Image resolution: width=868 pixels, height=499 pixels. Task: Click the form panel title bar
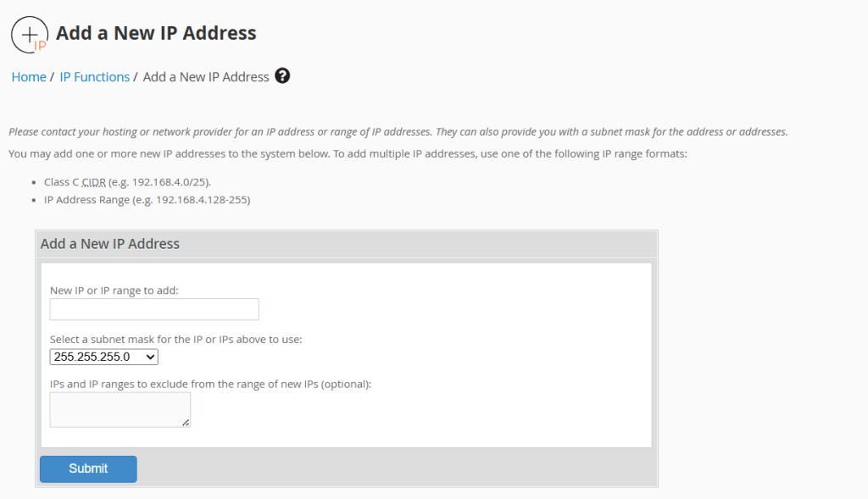coord(346,244)
